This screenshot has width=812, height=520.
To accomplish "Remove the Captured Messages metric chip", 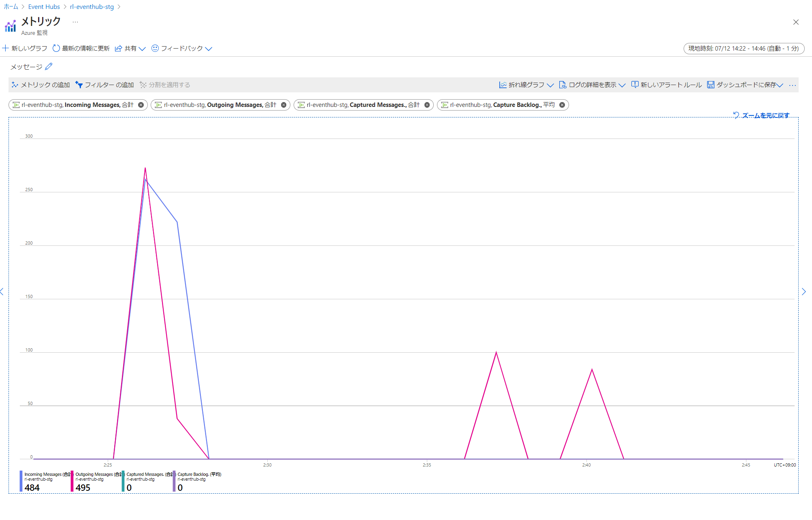I will 426,104.
